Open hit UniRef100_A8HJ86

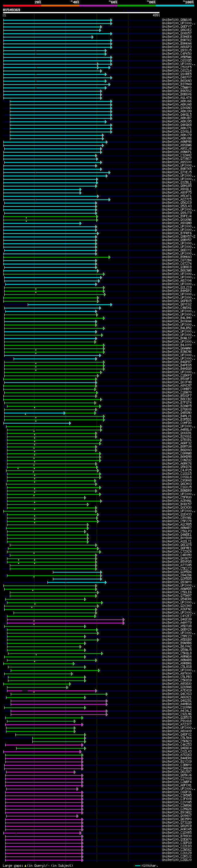[x=177, y=139]
